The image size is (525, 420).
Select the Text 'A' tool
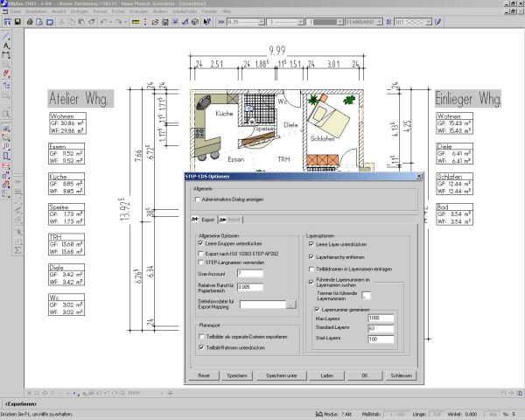[x=6, y=45]
